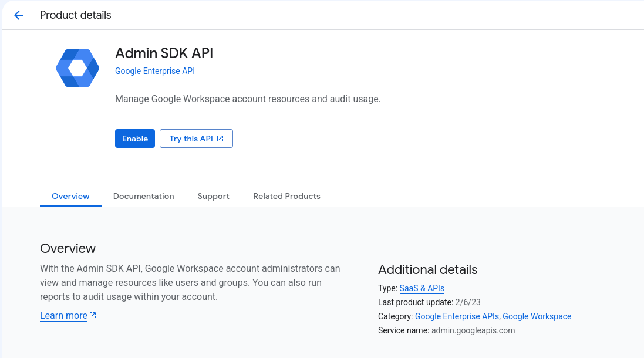Click the overview paragraph about Admin SDK API

[190, 282]
